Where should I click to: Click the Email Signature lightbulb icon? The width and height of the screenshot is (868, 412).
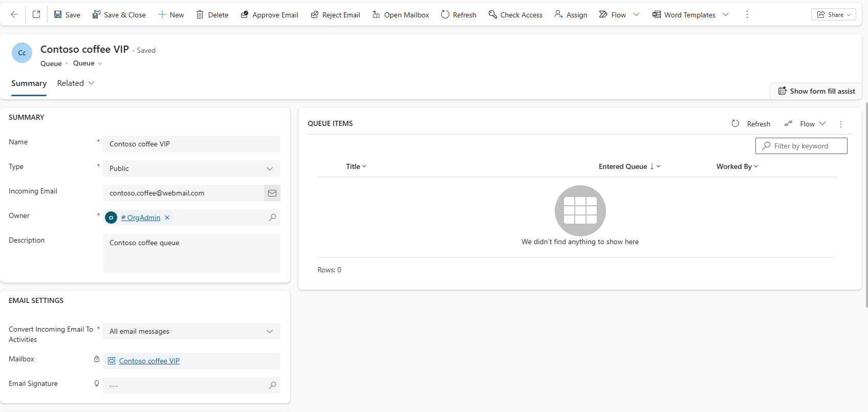pos(97,383)
